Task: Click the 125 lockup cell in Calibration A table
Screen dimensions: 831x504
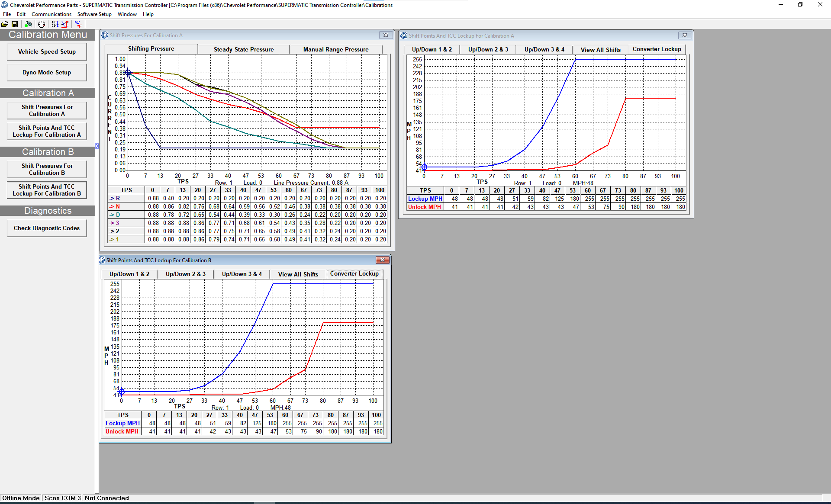Action: (558, 199)
